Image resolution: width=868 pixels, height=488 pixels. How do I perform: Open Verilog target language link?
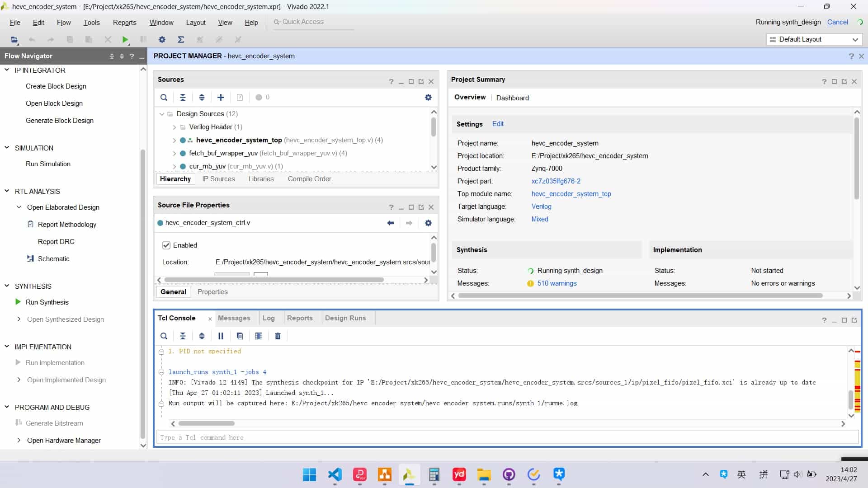[541, 206]
